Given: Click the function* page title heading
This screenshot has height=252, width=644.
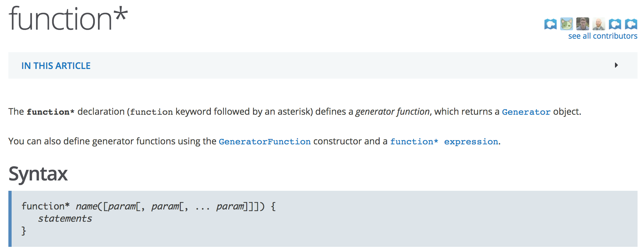Looking at the screenshot, I should pyautogui.click(x=68, y=19).
